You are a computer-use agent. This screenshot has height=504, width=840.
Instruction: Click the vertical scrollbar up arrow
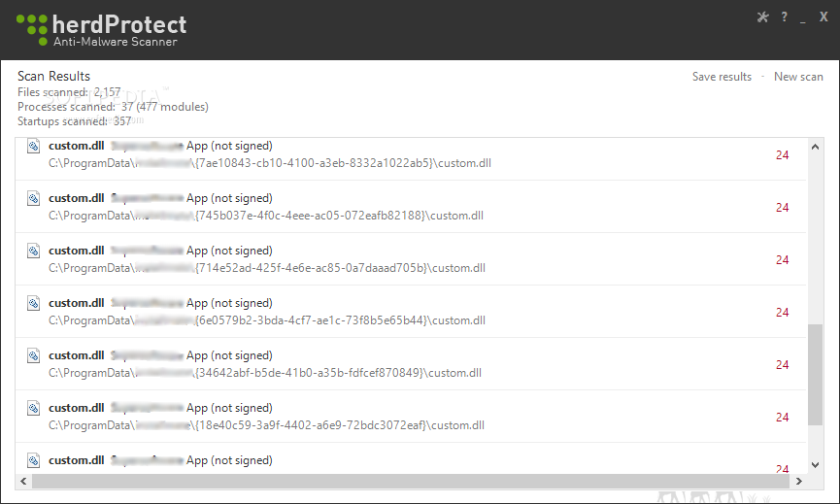[815, 147]
